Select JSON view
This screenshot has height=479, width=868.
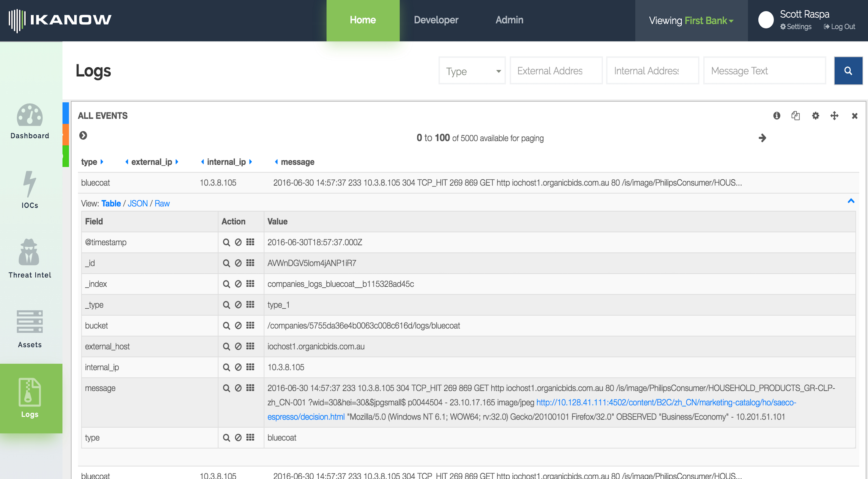click(x=137, y=204)
